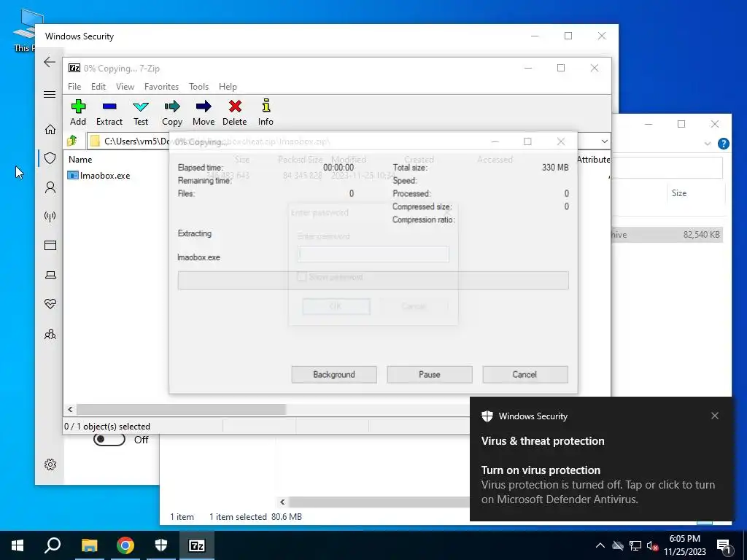Open App & browser control icon
The image size is (747, 560).
coord(50,246)
